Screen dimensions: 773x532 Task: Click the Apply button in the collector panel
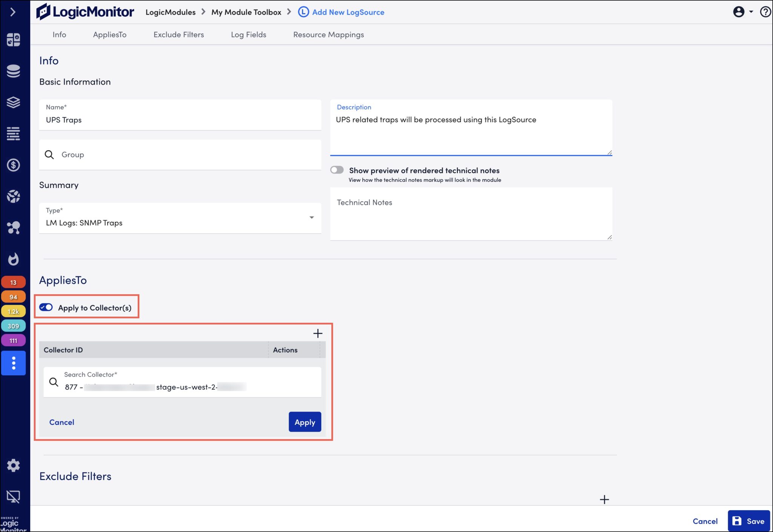tap(304, 422)
